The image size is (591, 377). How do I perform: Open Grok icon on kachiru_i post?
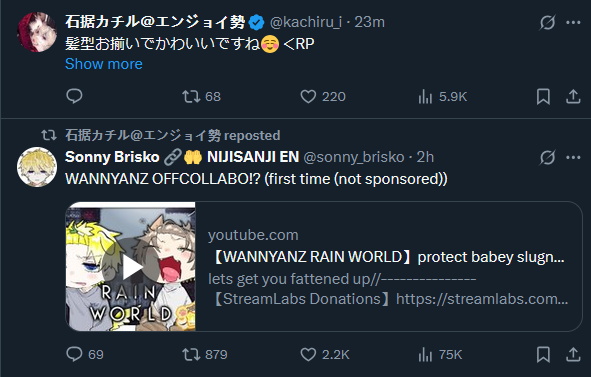click(547, 23)
